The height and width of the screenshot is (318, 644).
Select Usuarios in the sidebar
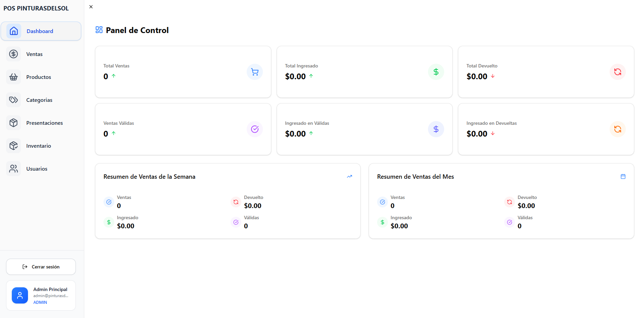[x=37, y=169]
